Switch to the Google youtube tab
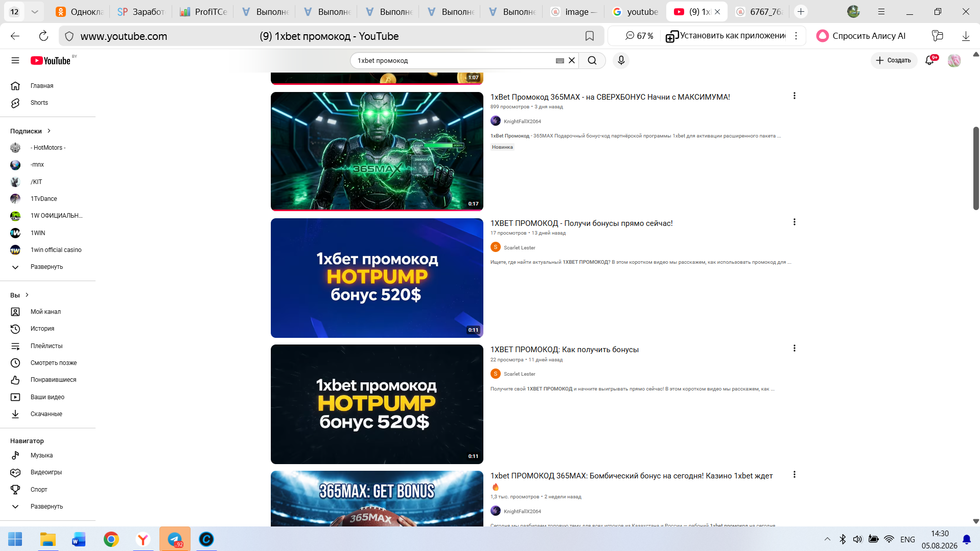Viewport: 980px width, 551px height. [636, 12]
